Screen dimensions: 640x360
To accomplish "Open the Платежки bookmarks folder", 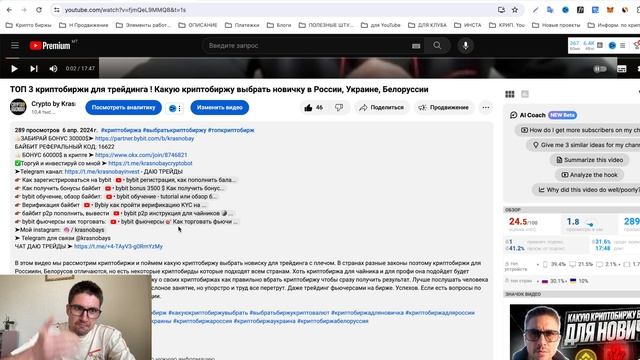I will pos(242,25).
